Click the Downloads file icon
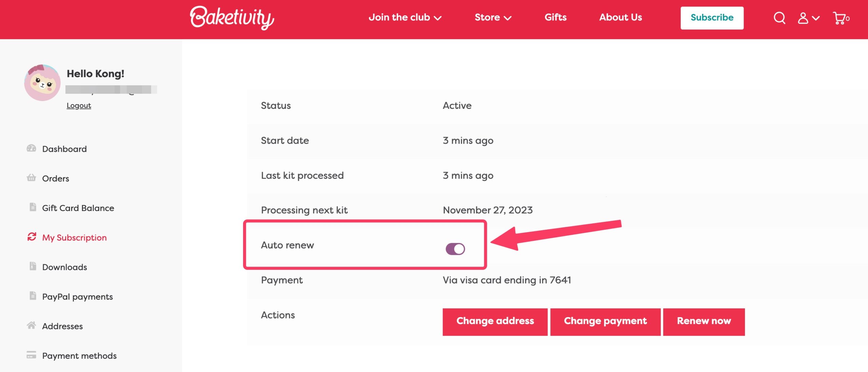The width and height of the screenshot is (868, 372). 33,266
